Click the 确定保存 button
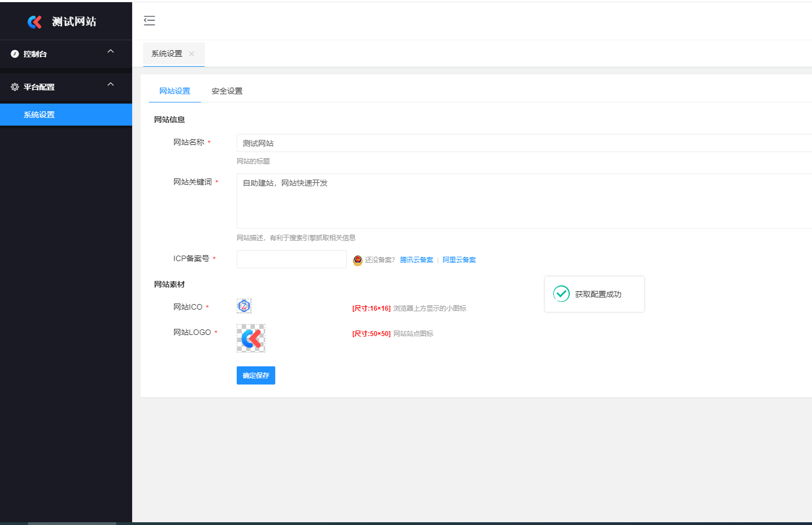This screenshot has height=525, width=812. pos(256,375)
